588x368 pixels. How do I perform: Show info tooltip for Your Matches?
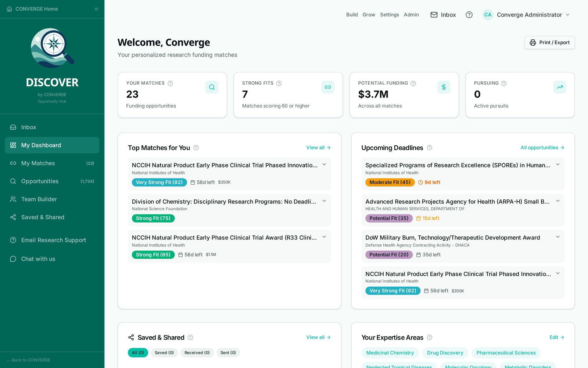click(x=170, y=83)
